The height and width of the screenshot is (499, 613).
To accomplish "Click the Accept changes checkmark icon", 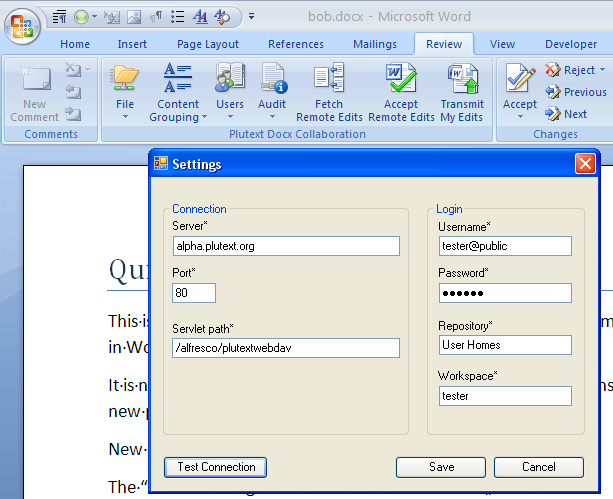I will pos(519,80).
